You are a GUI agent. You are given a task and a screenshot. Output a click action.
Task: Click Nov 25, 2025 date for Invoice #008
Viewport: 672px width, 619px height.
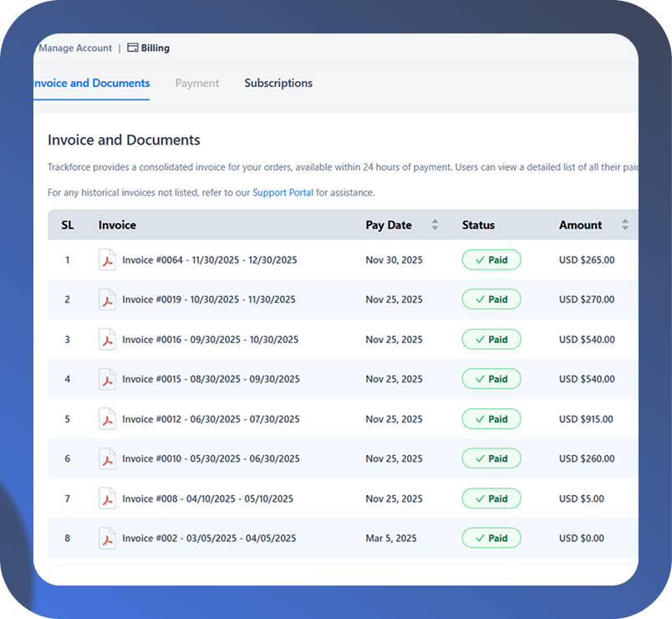click(x=394, y=499)
